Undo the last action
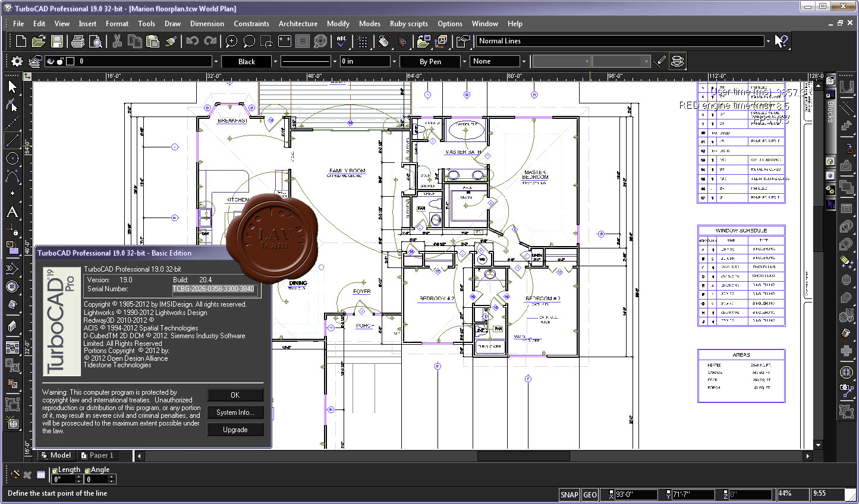The image size is (859, 504). [x=192, y=41]
